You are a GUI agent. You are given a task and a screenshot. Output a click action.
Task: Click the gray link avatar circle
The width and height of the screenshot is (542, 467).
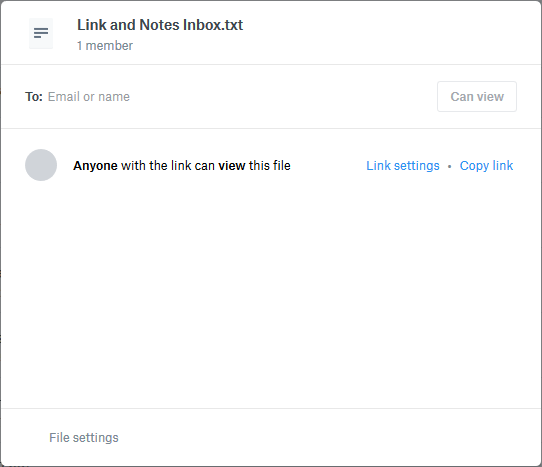[41, 165]
